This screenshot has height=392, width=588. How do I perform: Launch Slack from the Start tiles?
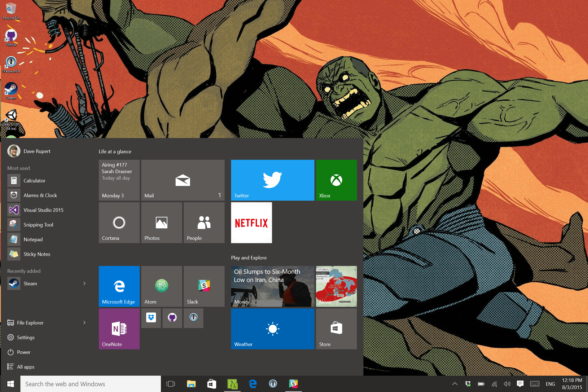(204, 286)
